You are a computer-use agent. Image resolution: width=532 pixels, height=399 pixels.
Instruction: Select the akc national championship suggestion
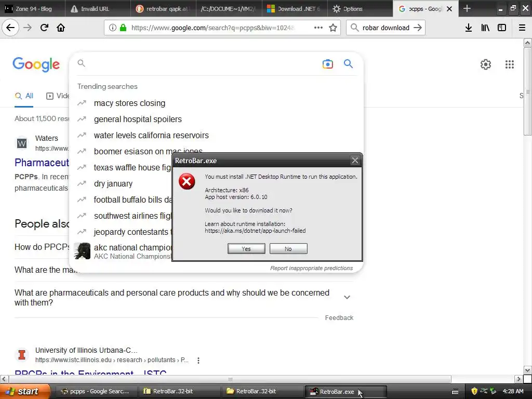pyautogui.click(x=121, y=251)
